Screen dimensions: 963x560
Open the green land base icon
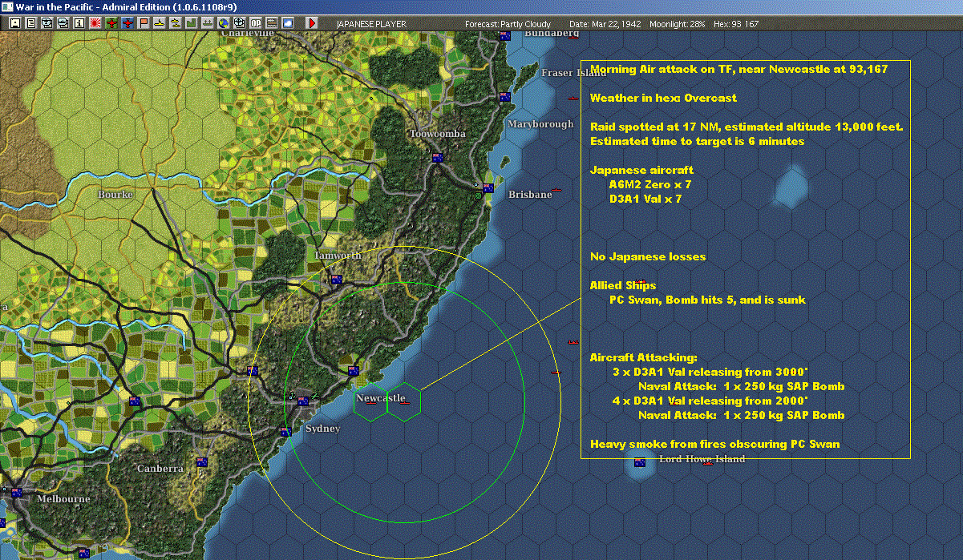(x=191, y=24)
